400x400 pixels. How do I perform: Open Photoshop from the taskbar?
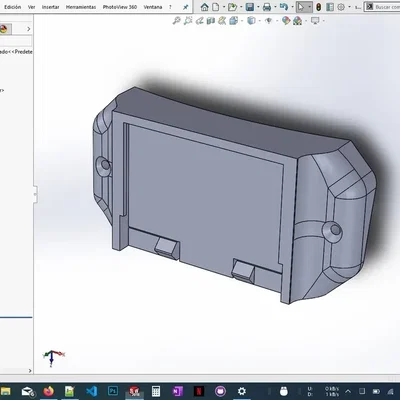(113, 391)
